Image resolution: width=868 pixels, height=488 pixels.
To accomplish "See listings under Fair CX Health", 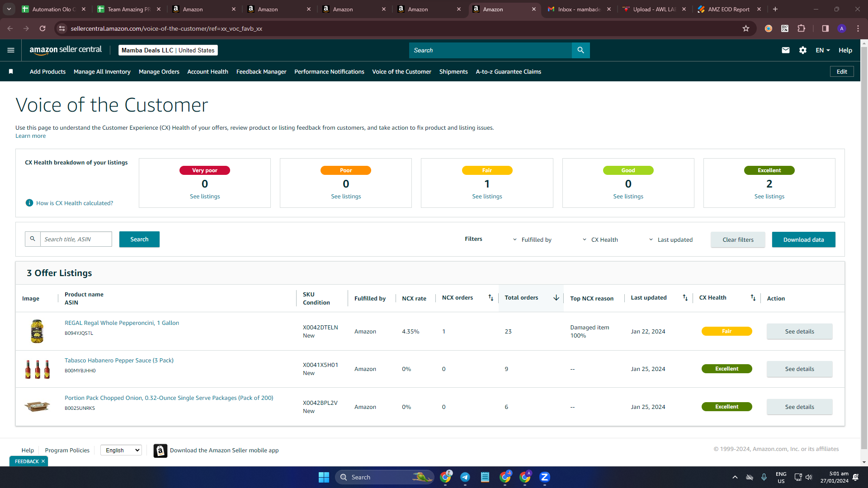I will pos(487,197).
